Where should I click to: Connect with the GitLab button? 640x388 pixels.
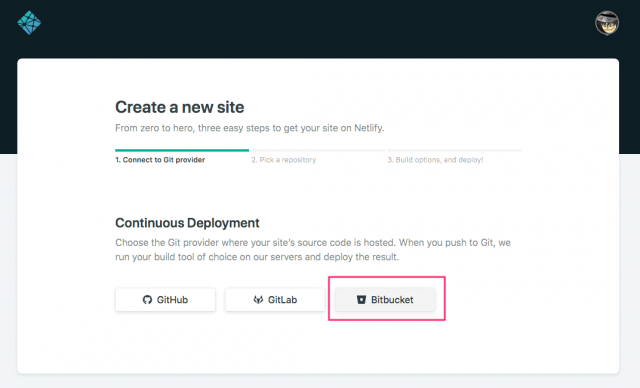point(275,300)
